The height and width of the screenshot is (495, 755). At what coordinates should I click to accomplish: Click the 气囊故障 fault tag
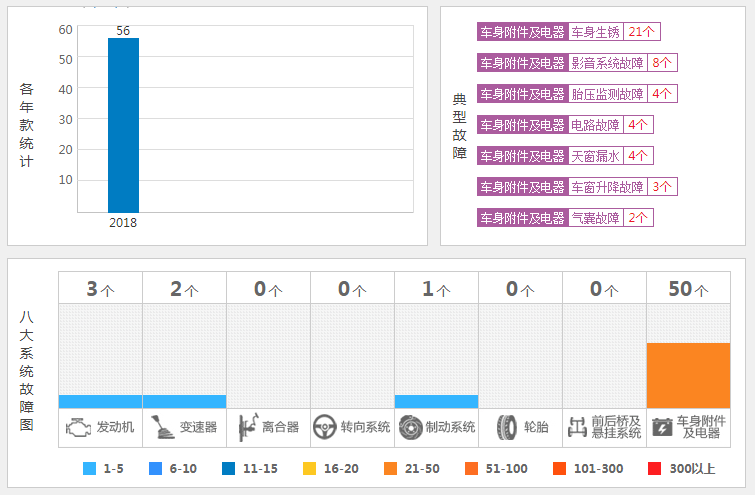pos(595,218)
